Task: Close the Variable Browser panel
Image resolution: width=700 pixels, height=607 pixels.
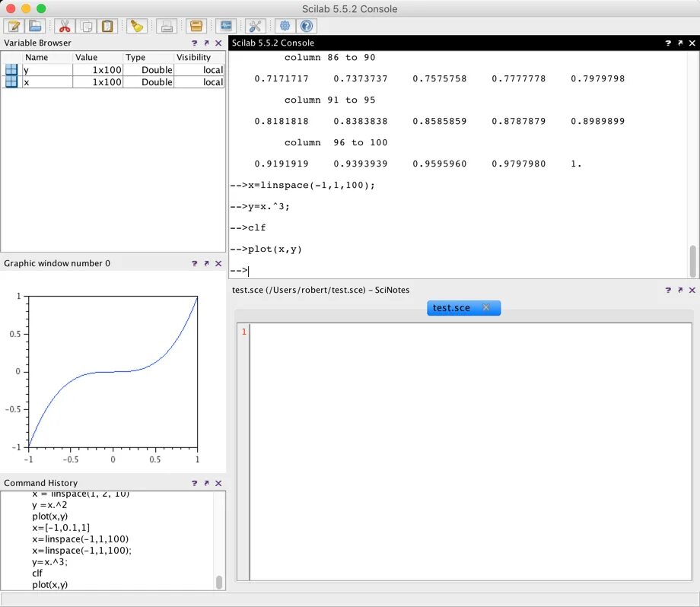Action: pyautogui.click(x=218, y=43)
